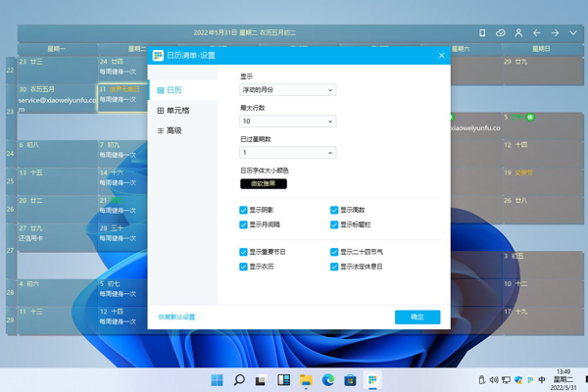588x392 pixels.
Task: Open the 最大行数 dropdown
Action: point(288,122)
